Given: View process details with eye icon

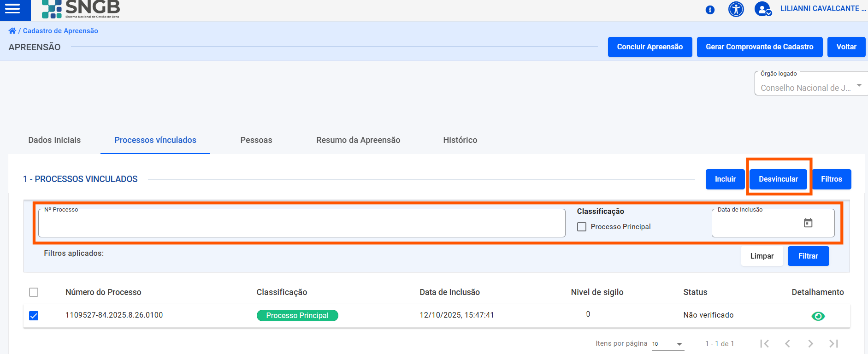Looking at the screenshot, I should 818,316.
